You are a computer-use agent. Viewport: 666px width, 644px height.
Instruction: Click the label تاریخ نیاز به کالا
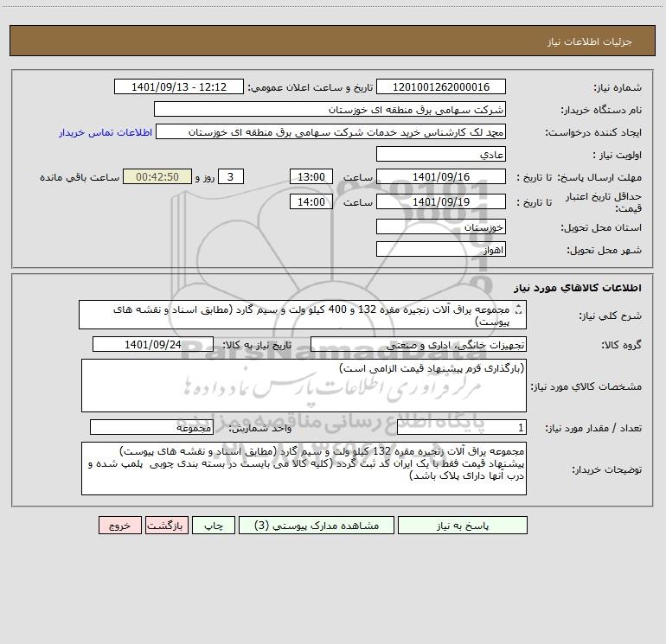coord(257,345)
